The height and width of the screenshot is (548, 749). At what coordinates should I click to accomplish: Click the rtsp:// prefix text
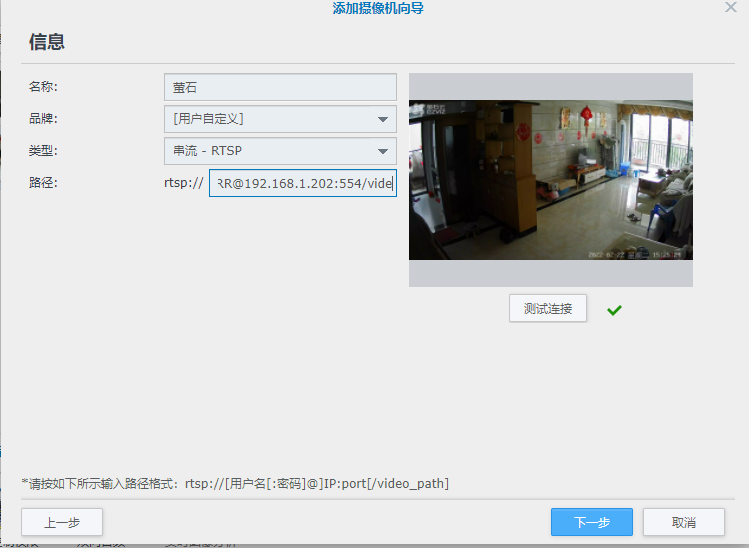(184, 184)
